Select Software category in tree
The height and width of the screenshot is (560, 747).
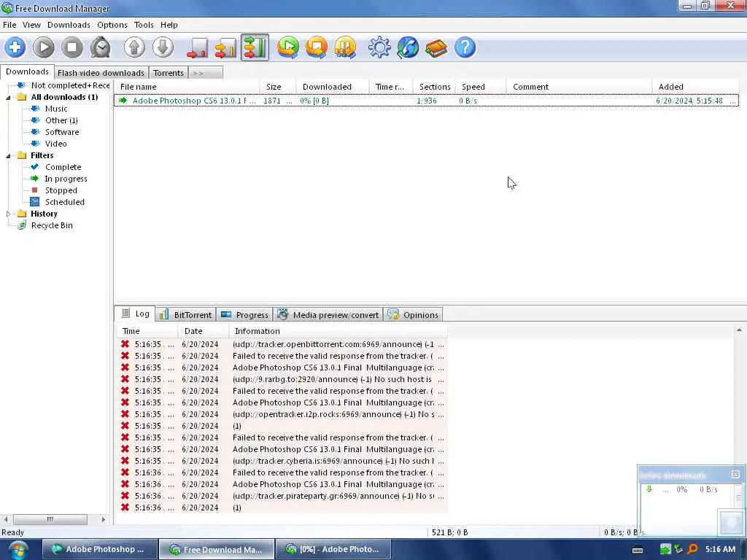click(x=62, y=132)
